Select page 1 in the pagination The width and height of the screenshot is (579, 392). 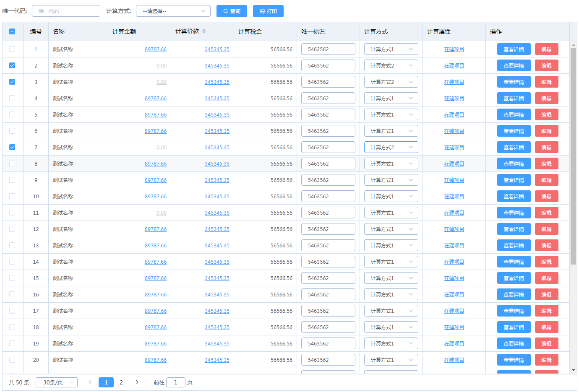pos(106,382)
